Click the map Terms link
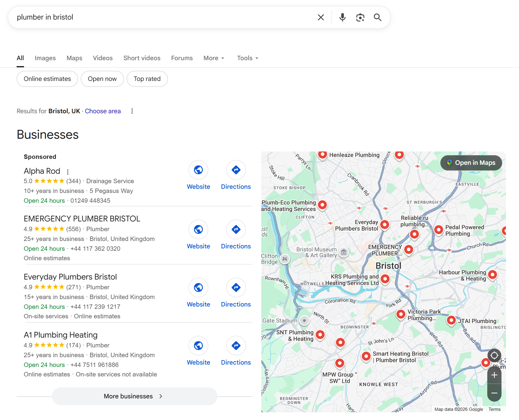Viewport: 519px width, 420px height. (x=494, y=409)
